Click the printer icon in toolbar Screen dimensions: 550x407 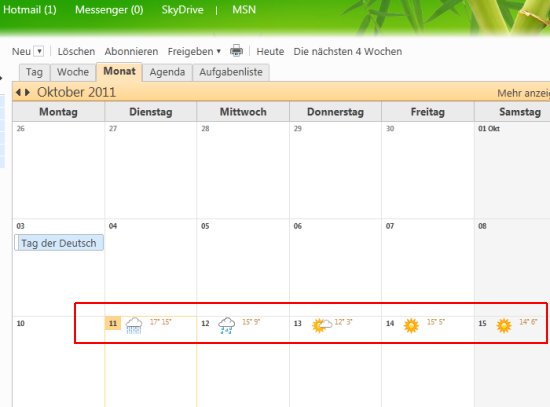pyautogui.click(x=236, y=51)
